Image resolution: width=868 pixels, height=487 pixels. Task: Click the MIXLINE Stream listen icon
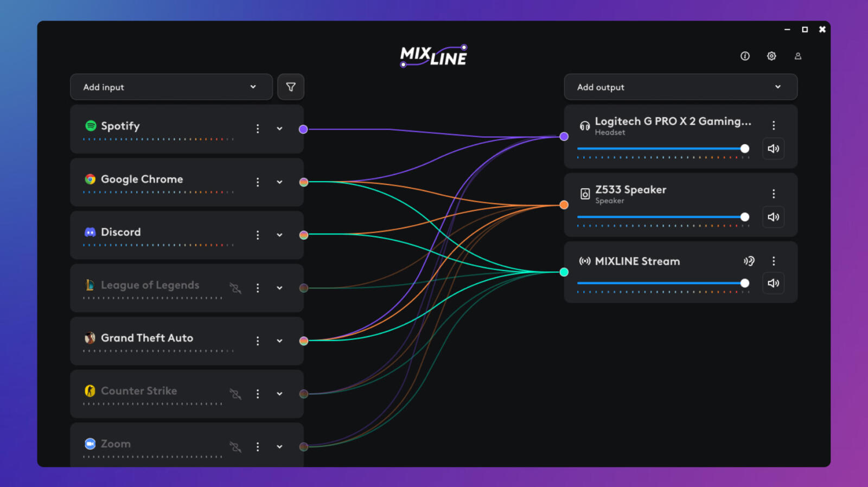749,261
